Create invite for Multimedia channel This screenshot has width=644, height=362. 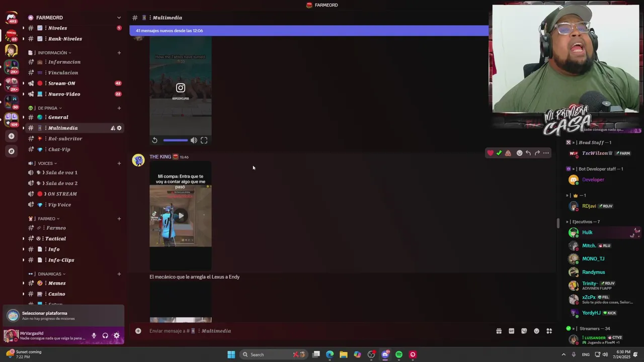tap(113, 128)
